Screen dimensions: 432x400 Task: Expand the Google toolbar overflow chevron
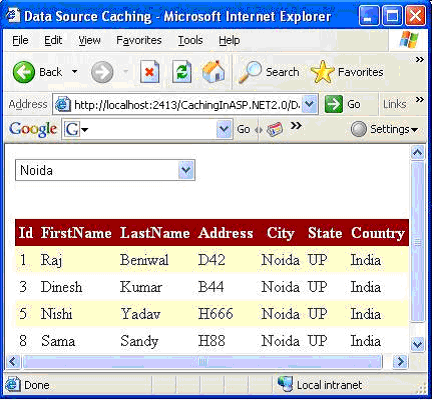[296, 126]
